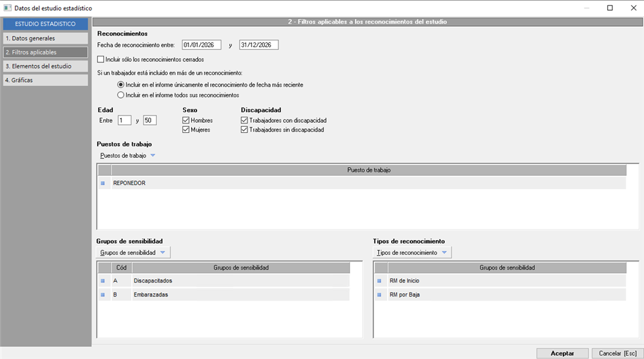
Task: Select the Embarazadas group row
Action: (224, 295)
